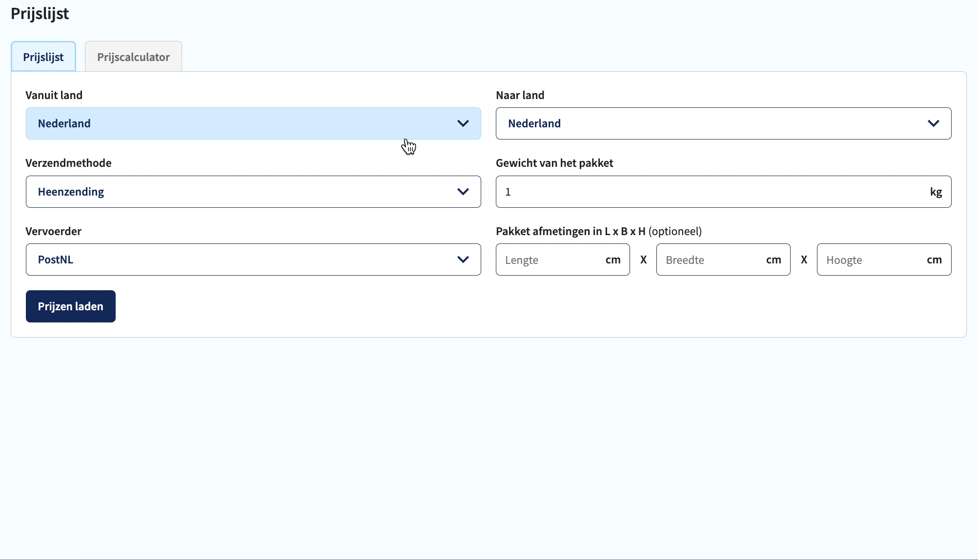Viewport: 978px width, 560px height.
Task: Open the Vervoerder dropdown showing PostNL
Action: 253,260
